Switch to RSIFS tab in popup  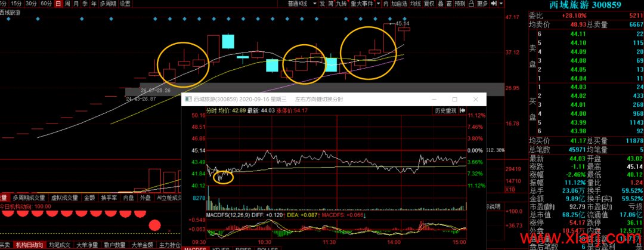coord(243,248)
